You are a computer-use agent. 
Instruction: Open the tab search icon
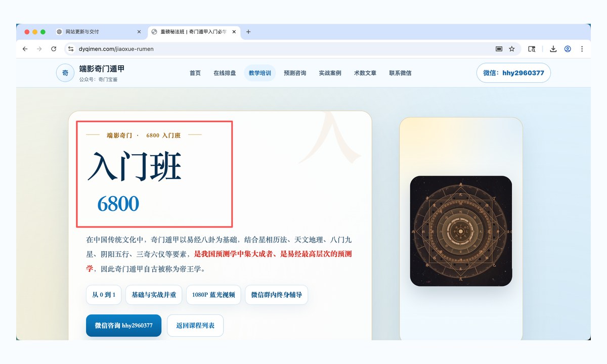coord(532,49)
